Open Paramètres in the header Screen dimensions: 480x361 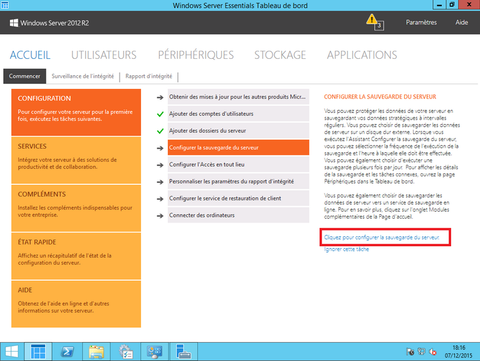click(421, 22)
